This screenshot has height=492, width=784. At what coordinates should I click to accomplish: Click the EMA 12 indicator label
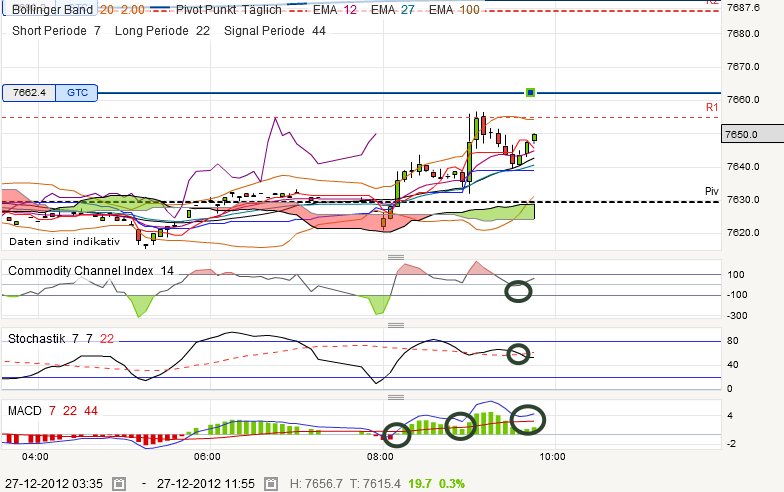335,10
